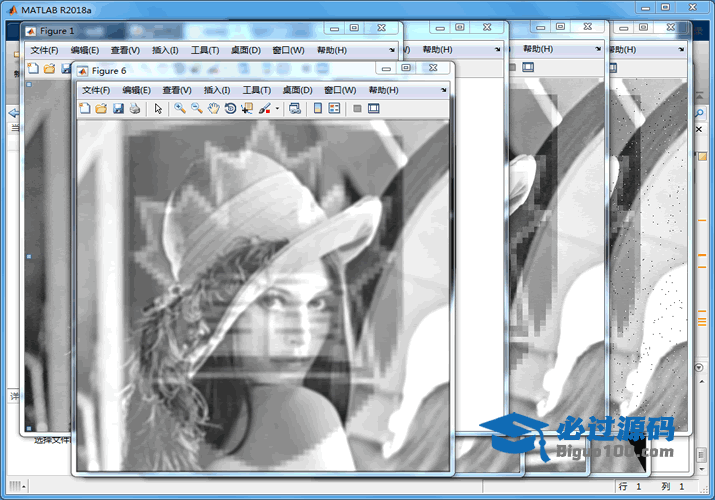The width and height of the screenshot is (715, 500).
Task: Open 窗口(W) menu in Figure 6
Action: click(x=340, y=90)
